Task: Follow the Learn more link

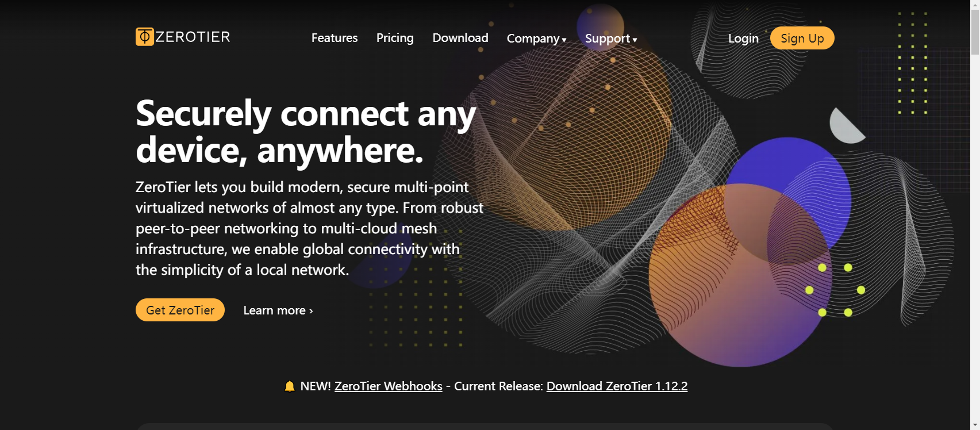Action: point(278,310)
